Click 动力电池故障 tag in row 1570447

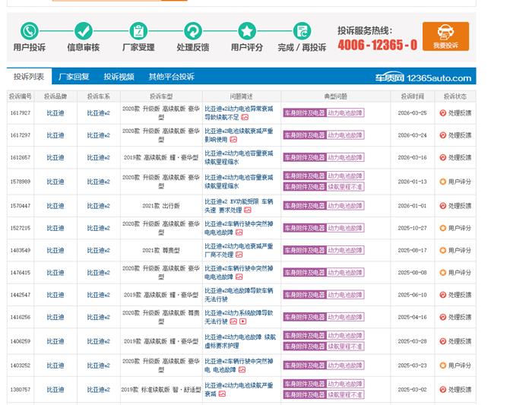345,206
